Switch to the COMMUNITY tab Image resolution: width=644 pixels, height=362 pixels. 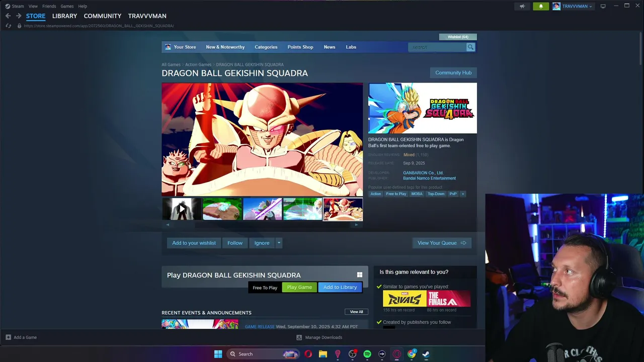[103, 16]
